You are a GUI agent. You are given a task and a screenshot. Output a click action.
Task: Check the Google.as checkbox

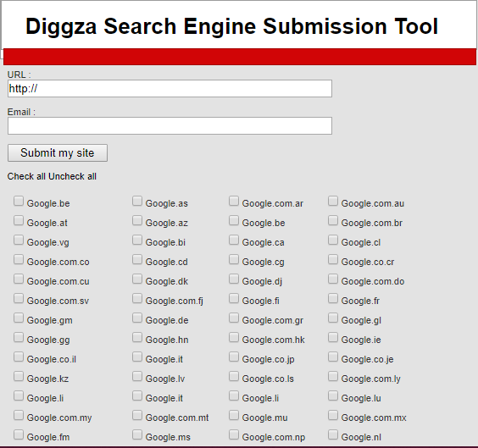pyautogui.click(x=137, y=201)
